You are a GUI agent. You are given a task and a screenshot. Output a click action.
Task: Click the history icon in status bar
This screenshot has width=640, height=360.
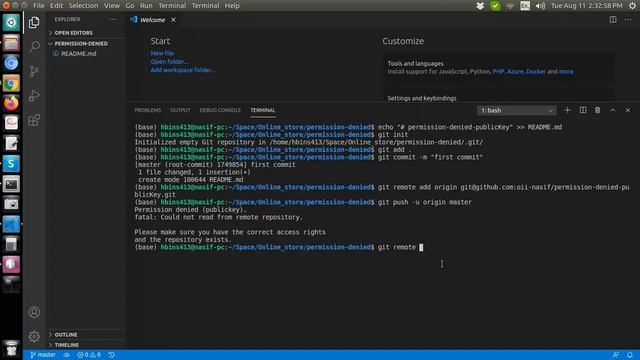[x=111, y=355]
